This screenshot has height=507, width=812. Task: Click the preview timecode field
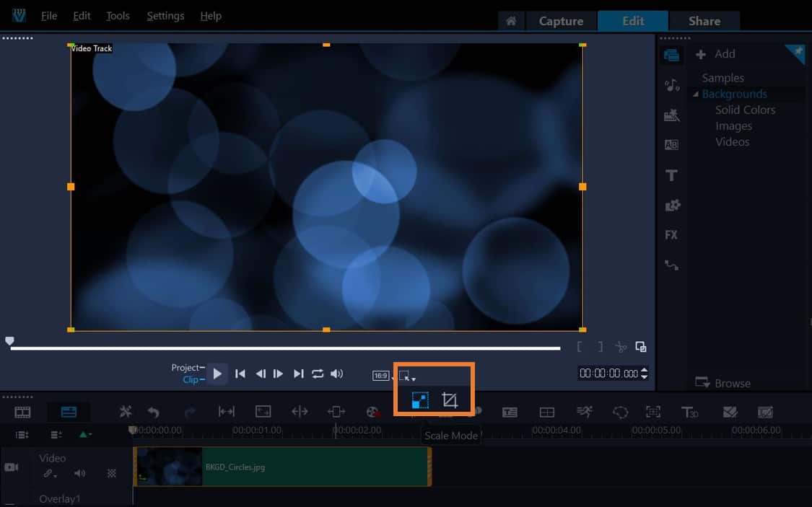pos(608,373)
